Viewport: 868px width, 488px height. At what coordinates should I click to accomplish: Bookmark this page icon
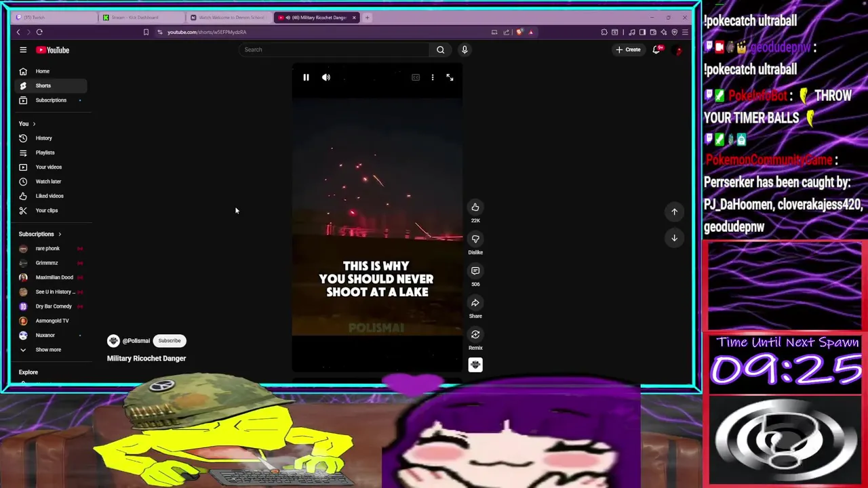tap(146, 32)
